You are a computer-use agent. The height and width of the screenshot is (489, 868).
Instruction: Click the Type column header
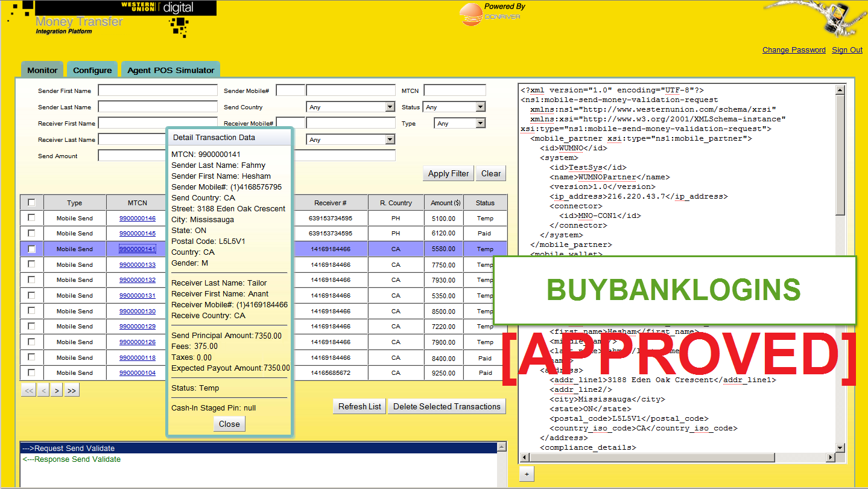coord(75,203)
